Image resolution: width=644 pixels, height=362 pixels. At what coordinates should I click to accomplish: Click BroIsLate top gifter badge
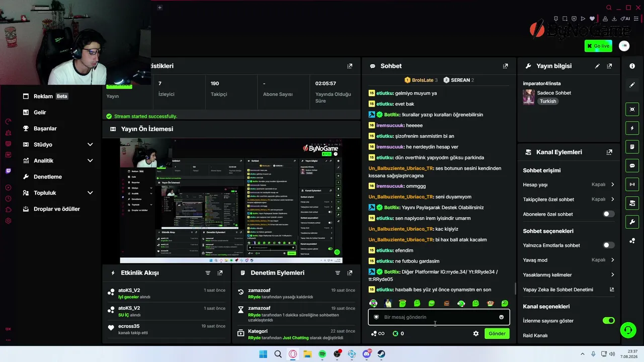[421, 80]
